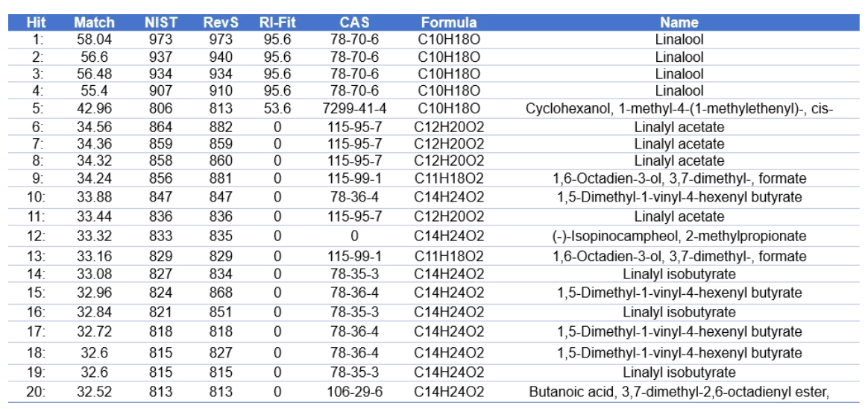Click match score 58.04
The height and width of the screenshot is (409, 868).
pos(94,40)
